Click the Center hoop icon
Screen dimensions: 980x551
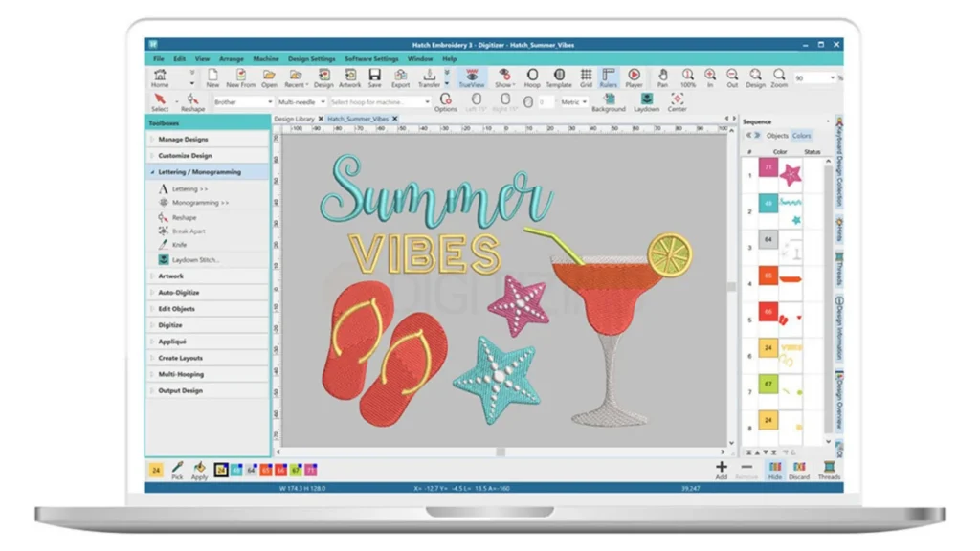pyautogui.click(x=677, y=101)
